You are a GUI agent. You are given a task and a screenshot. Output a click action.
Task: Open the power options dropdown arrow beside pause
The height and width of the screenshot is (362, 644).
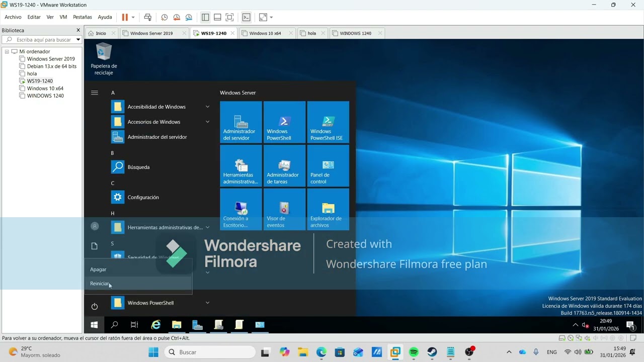[x=133, y=17]
